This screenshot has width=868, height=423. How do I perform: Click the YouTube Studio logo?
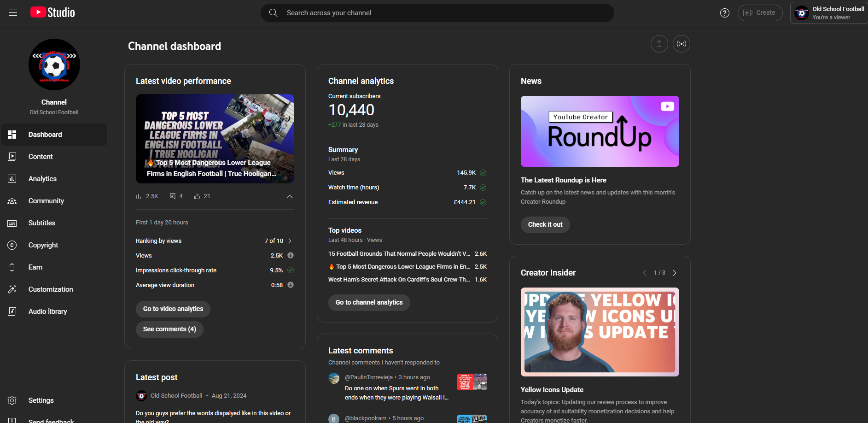point(52,12)
